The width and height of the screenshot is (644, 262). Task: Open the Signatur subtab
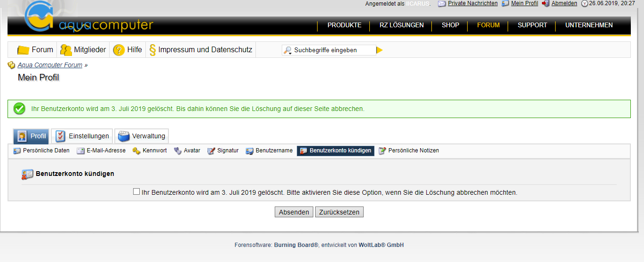pyautogui.click(x=223, y=151)
